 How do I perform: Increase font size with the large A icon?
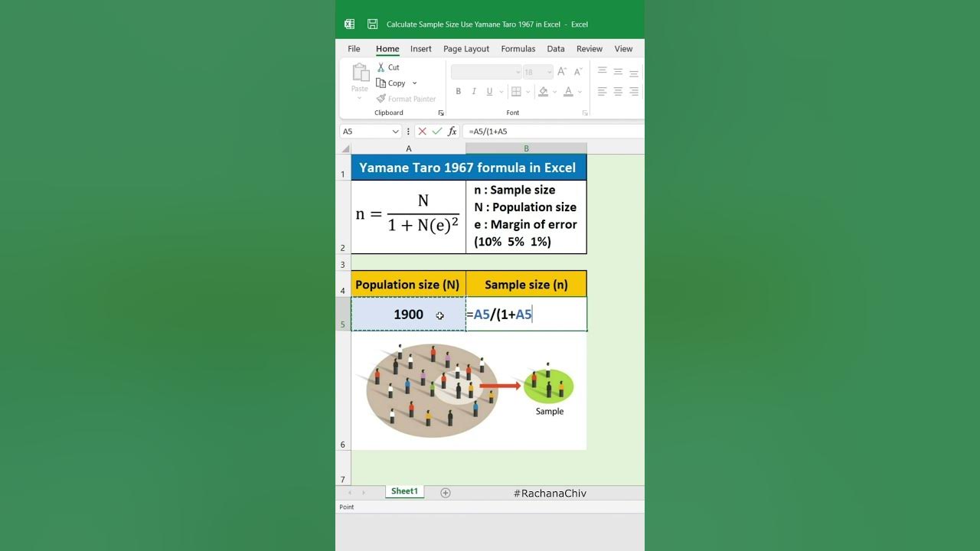(562, 71)
